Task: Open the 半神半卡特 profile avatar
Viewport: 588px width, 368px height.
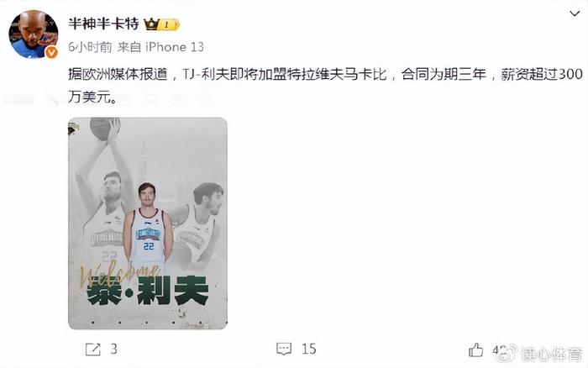Action: click(x=34, y=34)
